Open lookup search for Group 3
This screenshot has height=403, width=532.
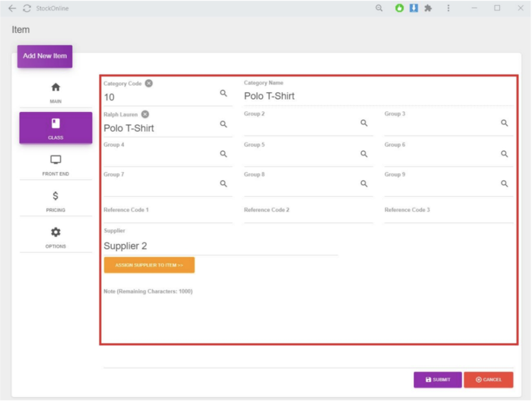504,123
